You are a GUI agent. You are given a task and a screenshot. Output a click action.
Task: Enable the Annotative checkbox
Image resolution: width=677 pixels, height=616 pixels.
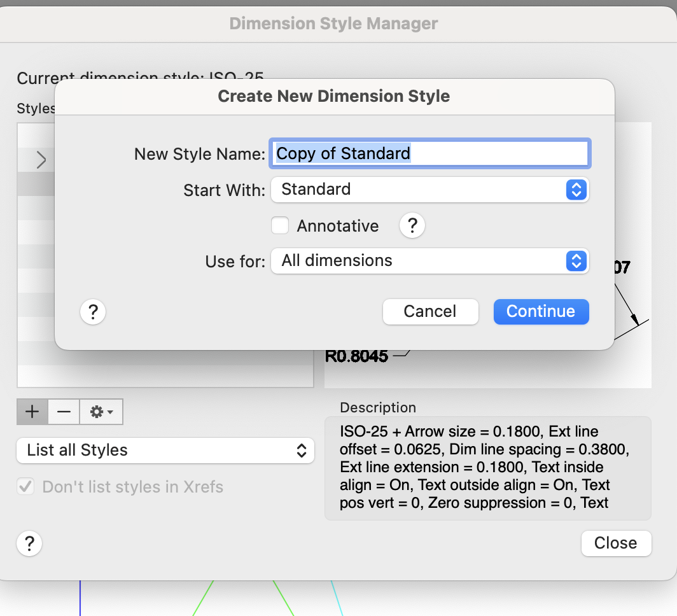(x=280, y=226)
